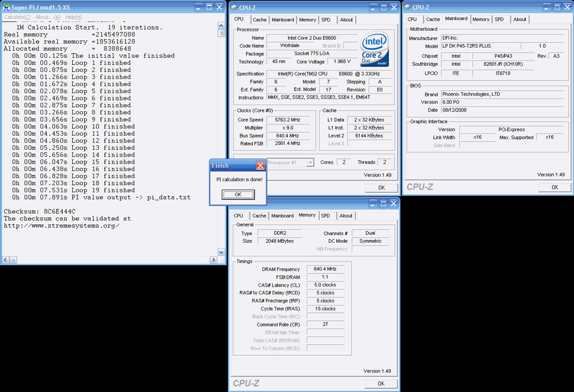Click the Rated FSB value 2561.4 MHz
The image size is (574, 392).
click(288, 144)
